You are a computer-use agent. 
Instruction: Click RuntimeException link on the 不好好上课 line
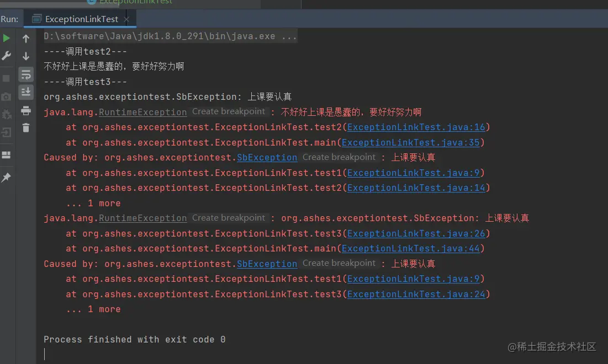coord(142,113)
